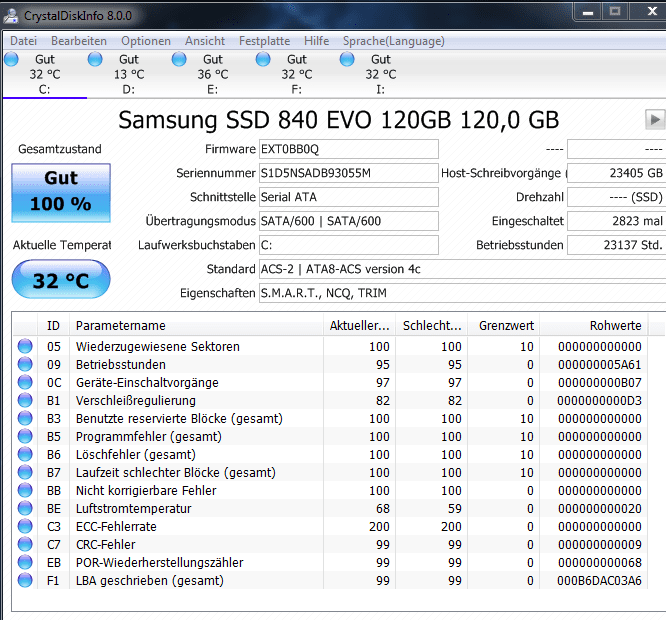
Task: Click the Samsung SSD 840 EVO title text
Action: coord(338,120)
